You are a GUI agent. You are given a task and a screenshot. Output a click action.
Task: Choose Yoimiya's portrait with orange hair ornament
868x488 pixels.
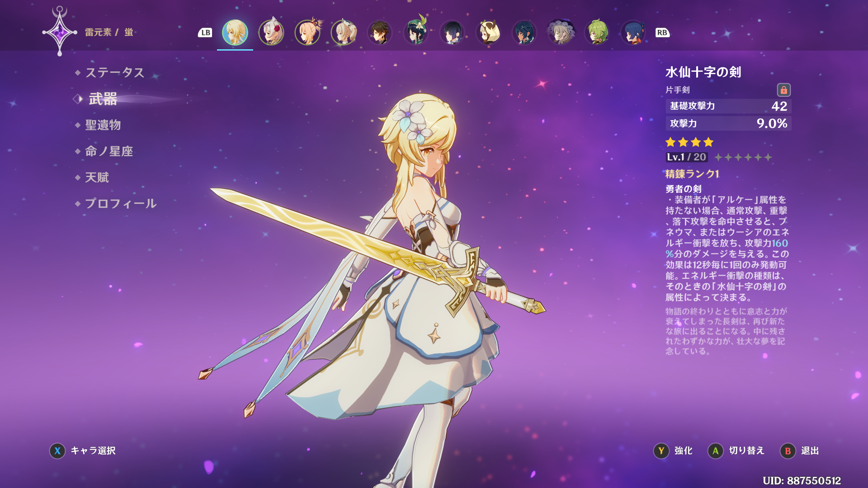pyautogui.click(x=307, y=33)
